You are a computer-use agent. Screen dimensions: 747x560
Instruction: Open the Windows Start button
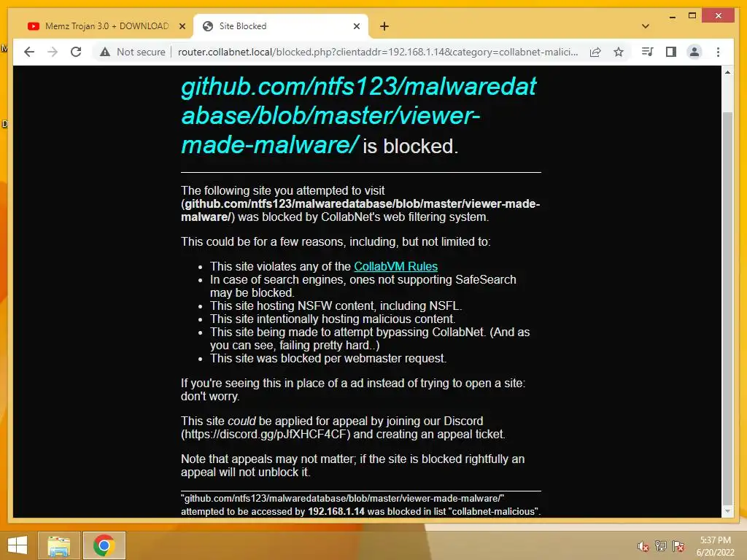pyautogui.click(x=18, y=545)
